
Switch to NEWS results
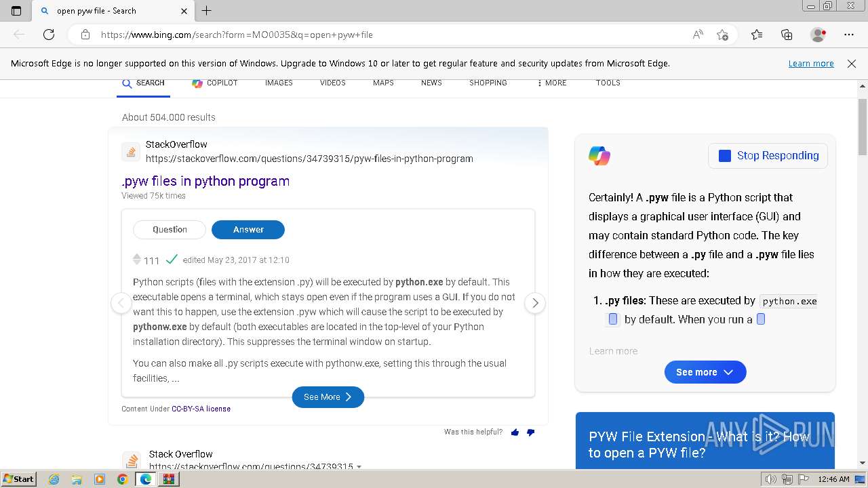[x=431, y=83]
